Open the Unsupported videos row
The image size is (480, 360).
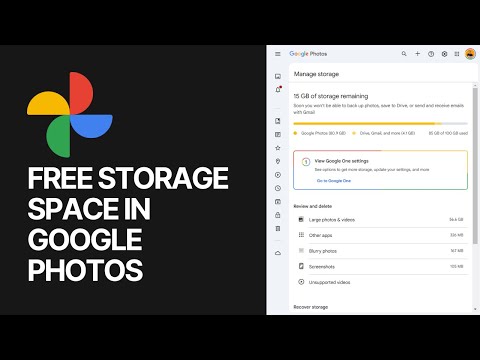(381, 282)
